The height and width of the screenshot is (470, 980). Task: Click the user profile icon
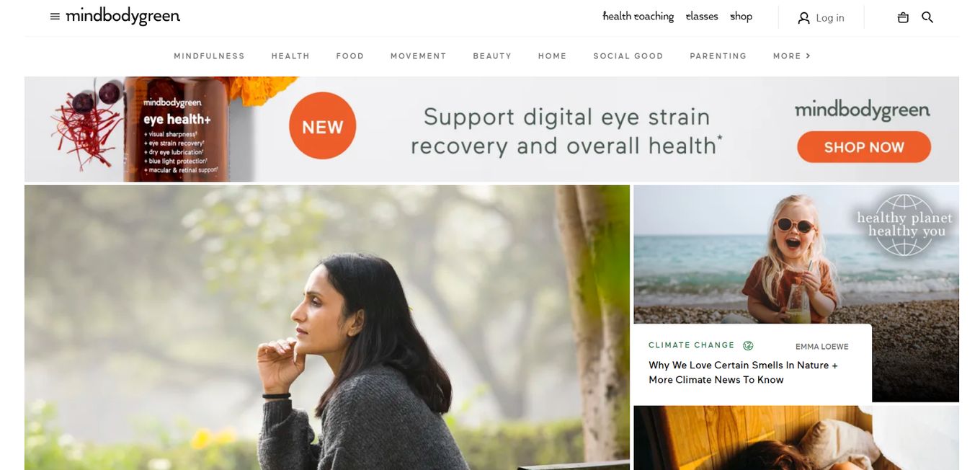click(x=803, y=17)
